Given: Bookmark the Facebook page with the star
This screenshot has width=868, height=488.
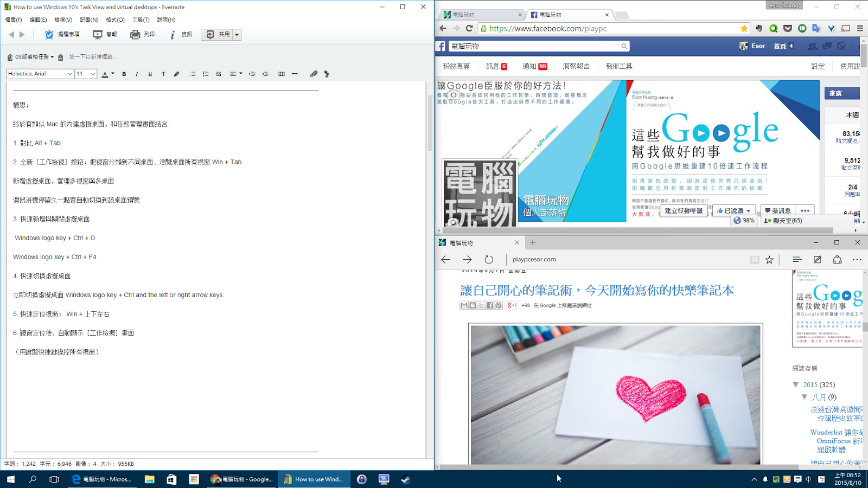Looking at the screenshot, I should pos(744,28).
